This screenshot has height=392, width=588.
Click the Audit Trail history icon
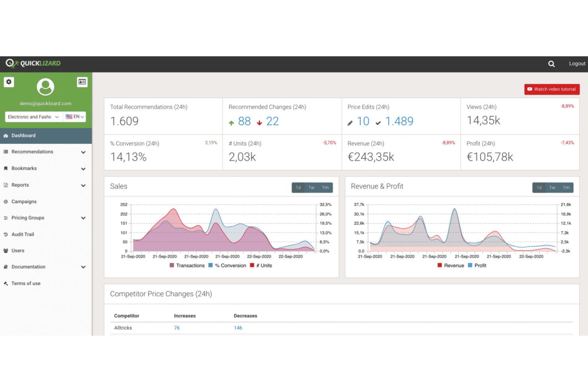tap(6, 234)
